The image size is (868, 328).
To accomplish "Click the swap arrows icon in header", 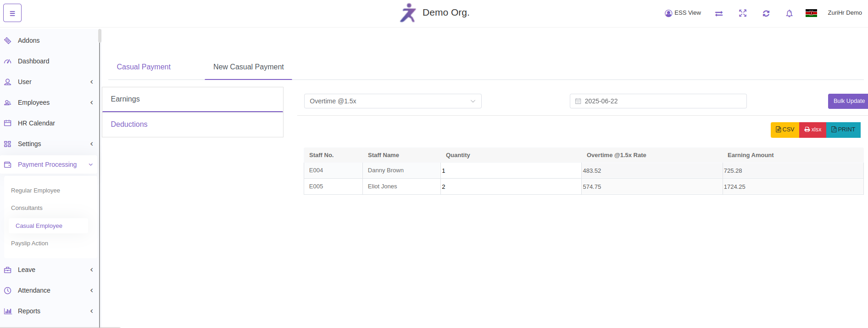I will 718,13.
